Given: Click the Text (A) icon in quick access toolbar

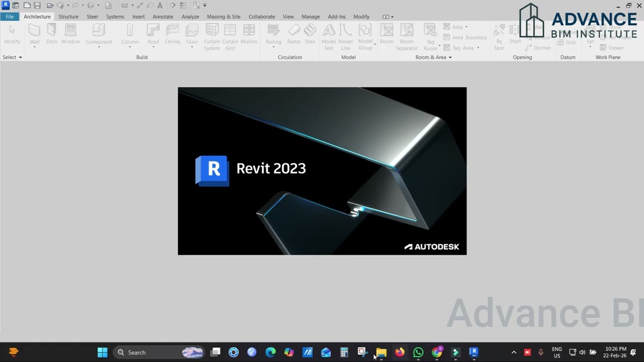Looking at the screenshot, I should point(160,6).
